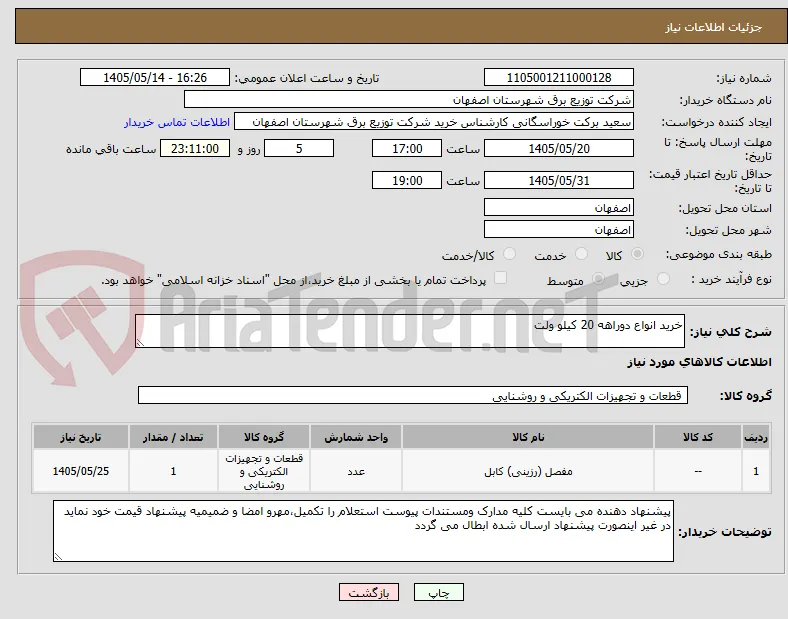Click the remaining time field 23:11:00
The width and height of the screenshot is (788, 619).
[195, 149]
